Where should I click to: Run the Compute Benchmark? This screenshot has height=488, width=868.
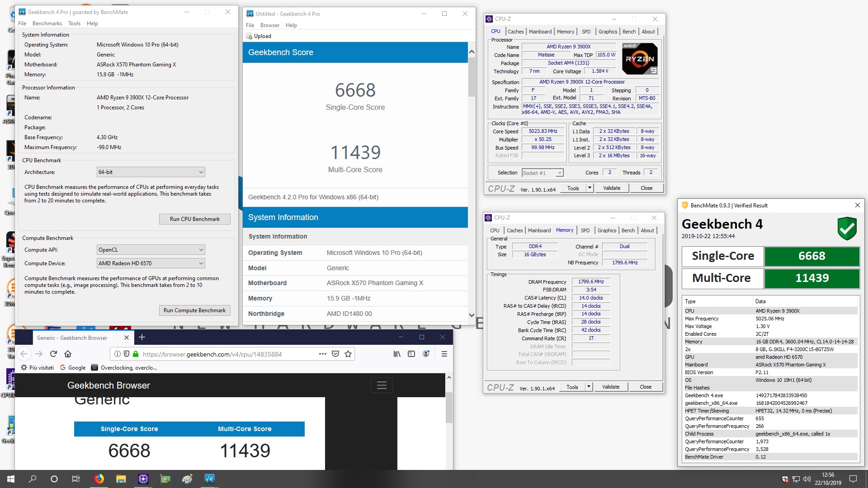point(195,310)
